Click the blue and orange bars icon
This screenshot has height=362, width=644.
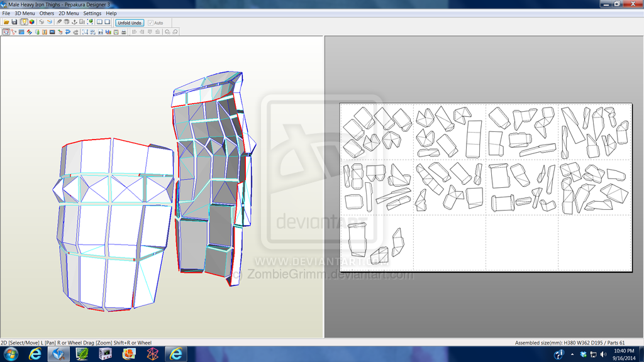pos(108,31)
